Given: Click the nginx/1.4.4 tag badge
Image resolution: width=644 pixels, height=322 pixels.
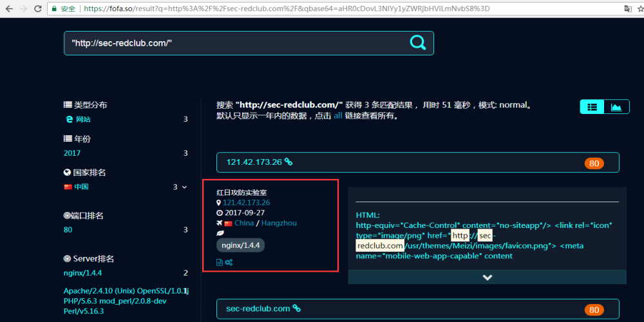Looking at the screenshot, I should pos(241,245).
